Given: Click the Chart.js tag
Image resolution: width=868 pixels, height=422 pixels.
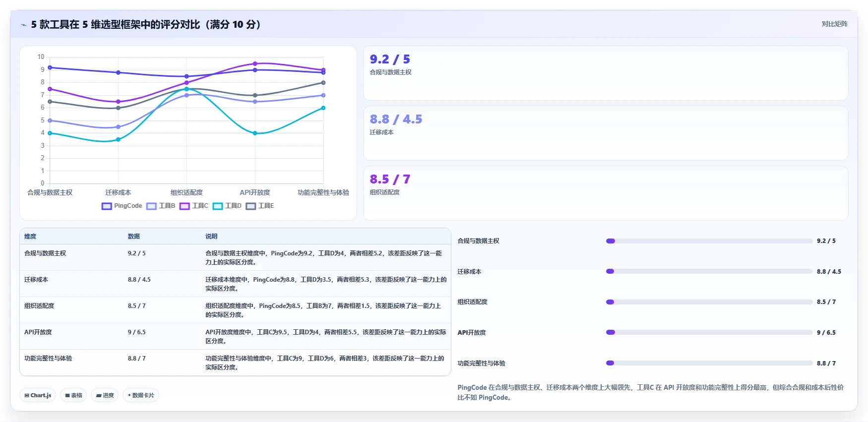Looking at the screenshot, I should pos(38,395).
